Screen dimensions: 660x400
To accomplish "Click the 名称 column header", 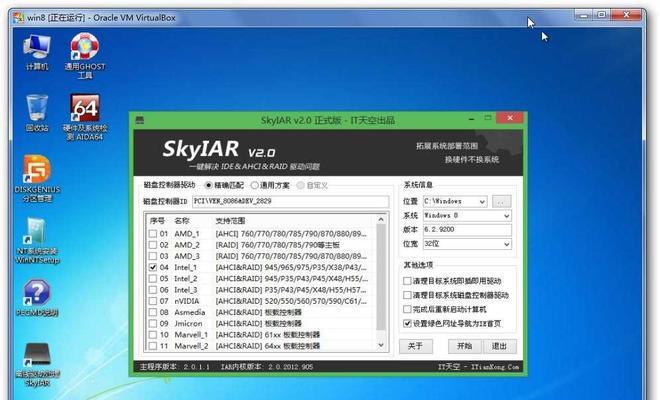I will coord(182,221).
